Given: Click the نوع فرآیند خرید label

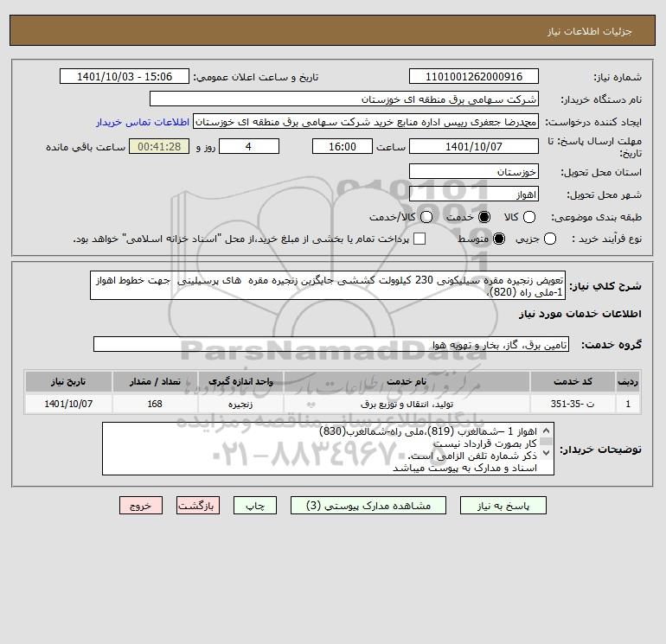Looking at the screenshot, I should coord(606,239).
